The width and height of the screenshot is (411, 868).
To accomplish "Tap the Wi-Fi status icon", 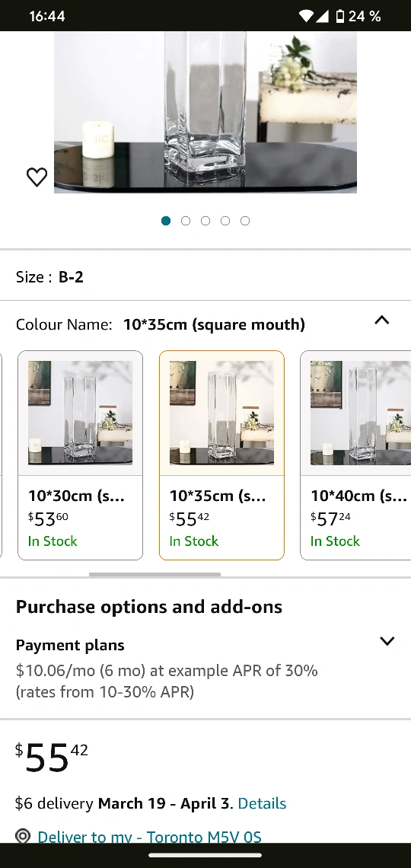I will (306, 16).
